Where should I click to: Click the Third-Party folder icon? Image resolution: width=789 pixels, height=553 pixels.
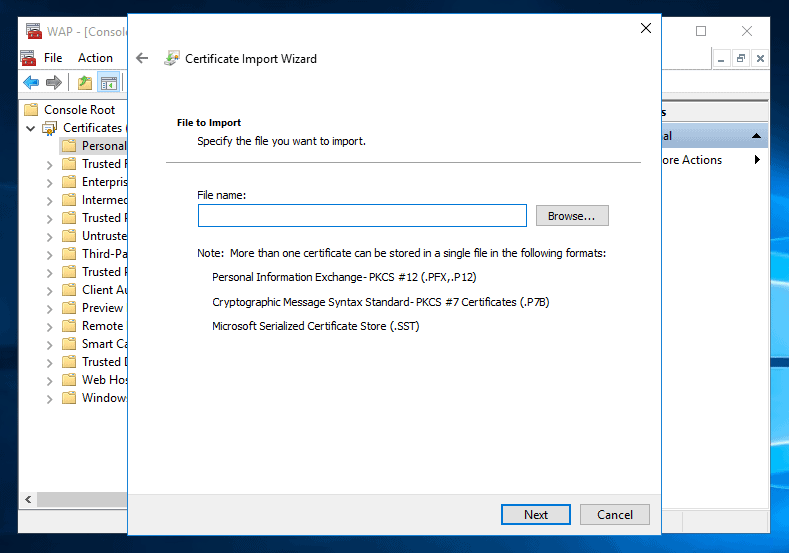tap(69, 254)
